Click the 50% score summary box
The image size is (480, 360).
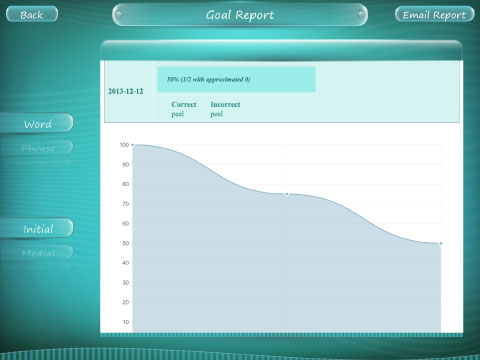pyautogui.click(x=236, y=79)
